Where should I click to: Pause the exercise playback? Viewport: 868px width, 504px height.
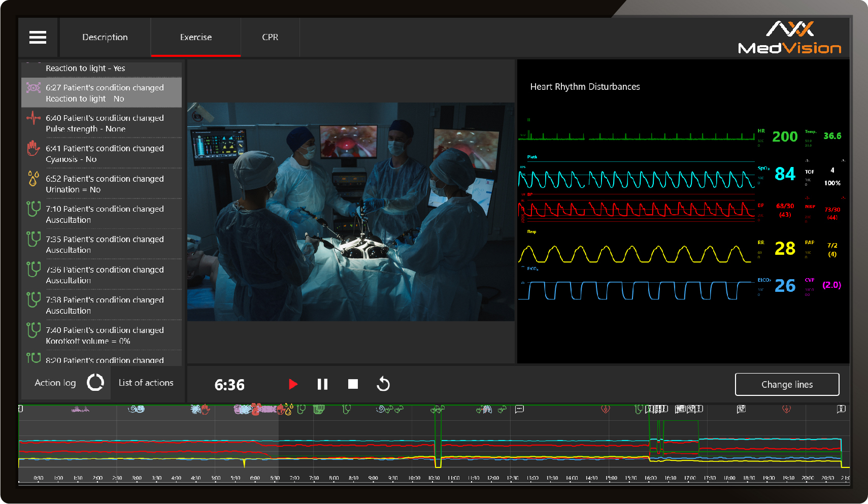(x=322, y=384)
